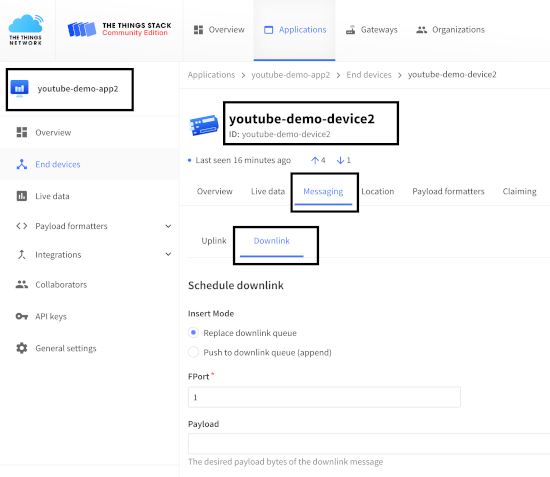Click the Gateways router icon in top bar
Screen dimensions: 550x477
coord(350,30)
